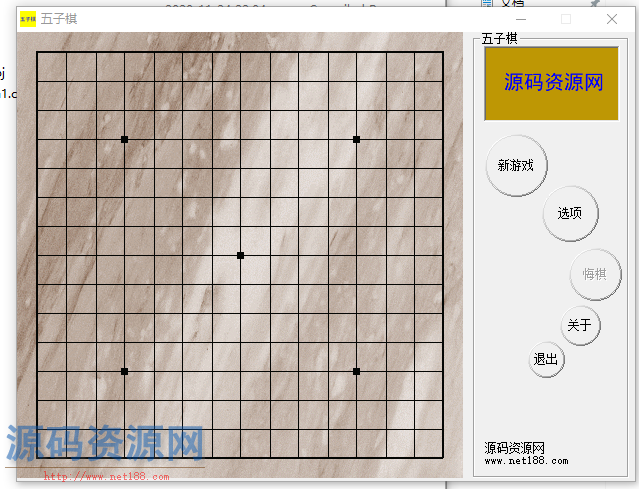Place a stone on the top-right star point

(x=356, y=139)
